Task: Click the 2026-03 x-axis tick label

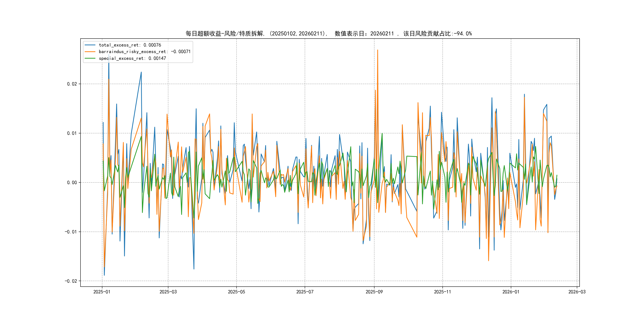Action: pos(577,292)
